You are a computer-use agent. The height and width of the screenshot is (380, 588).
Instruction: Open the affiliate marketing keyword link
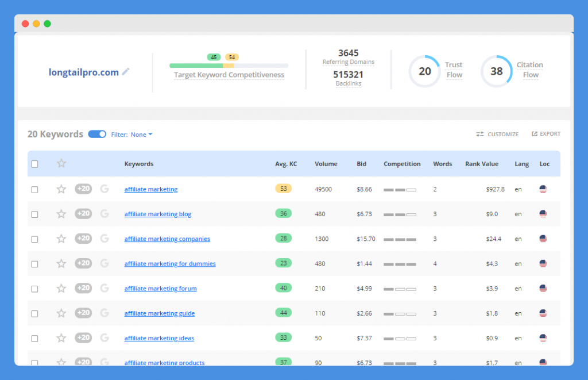tap(151, 189)
